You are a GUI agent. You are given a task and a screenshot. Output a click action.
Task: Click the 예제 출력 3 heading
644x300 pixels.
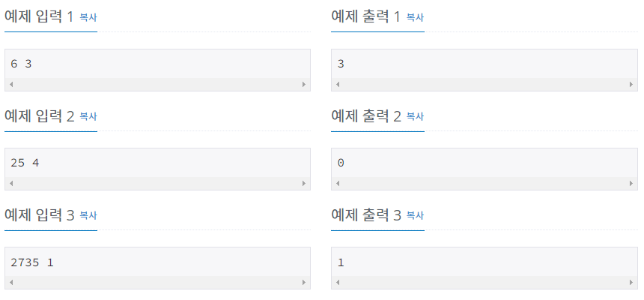click(x=366, y=214)
